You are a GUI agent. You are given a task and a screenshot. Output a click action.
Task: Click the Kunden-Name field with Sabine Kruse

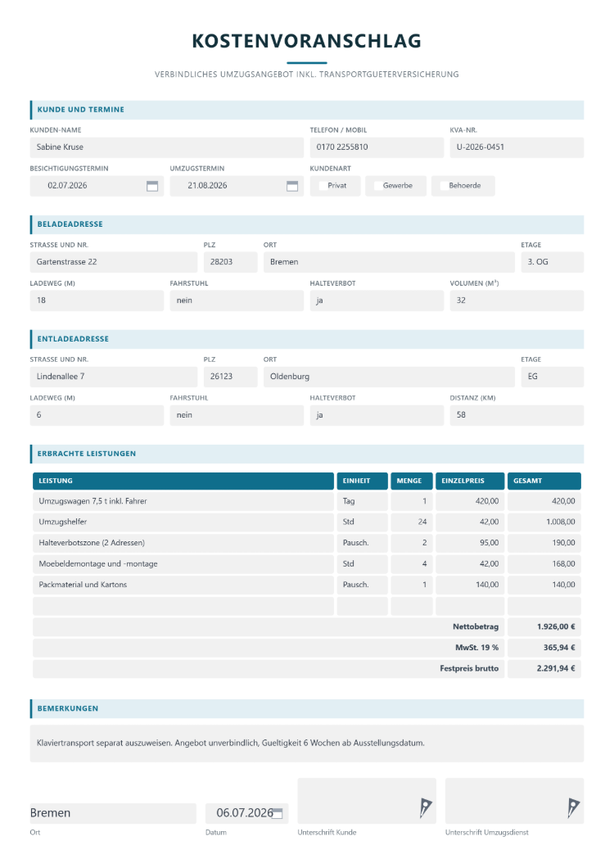167,147
